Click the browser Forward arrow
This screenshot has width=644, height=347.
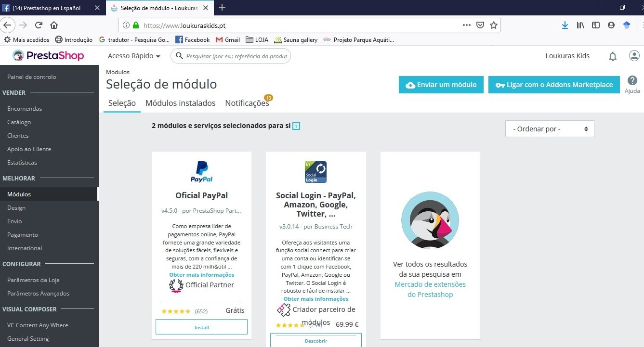point(24,25)
